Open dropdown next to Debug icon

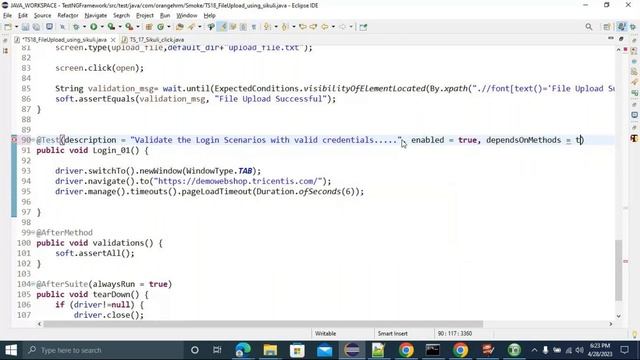coord(84,27)
